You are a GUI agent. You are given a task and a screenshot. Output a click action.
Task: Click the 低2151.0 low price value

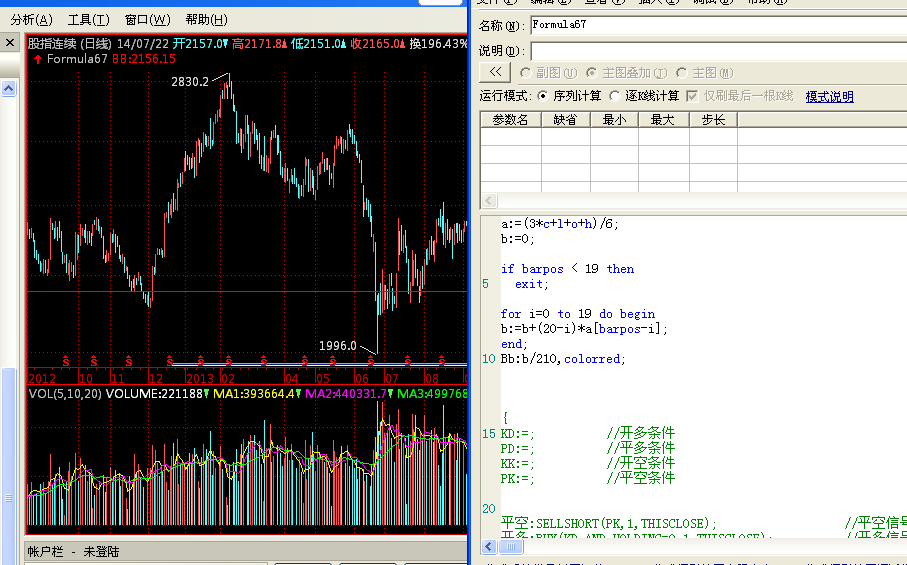pyautogui.click(x=318, y=43)
